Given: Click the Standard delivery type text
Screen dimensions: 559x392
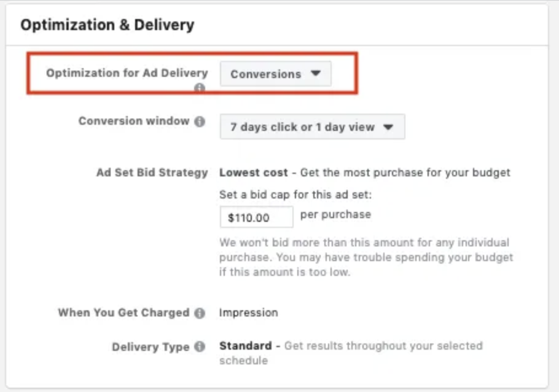Looking at the screenshot, I should point(245,346).
